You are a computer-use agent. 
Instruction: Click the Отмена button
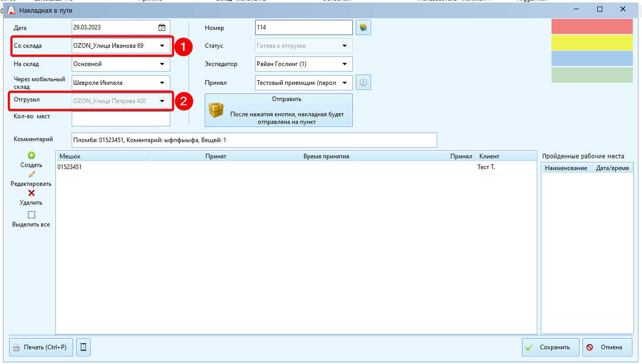coord(607,347)
